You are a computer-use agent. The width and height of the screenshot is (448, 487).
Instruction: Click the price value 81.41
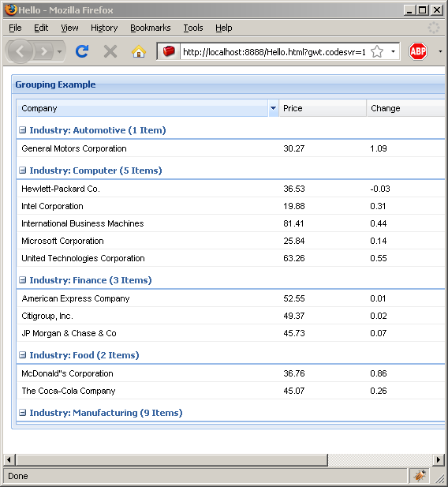click(293, 223)
